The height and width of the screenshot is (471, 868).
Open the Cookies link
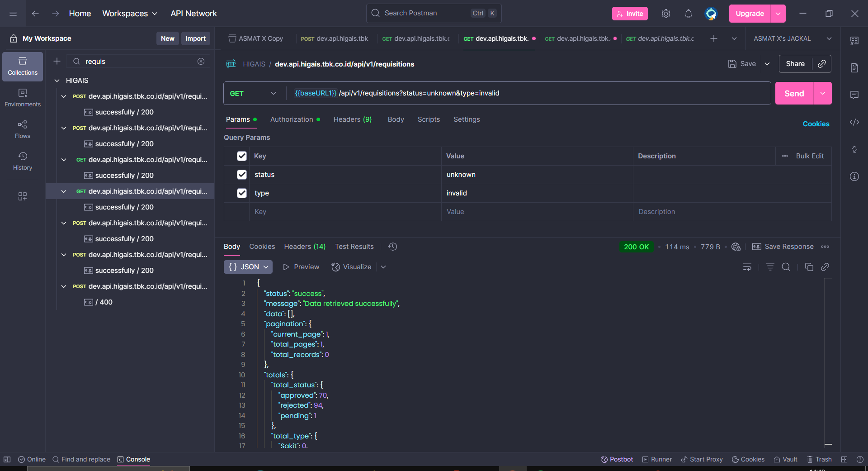[x=816, y=124]
